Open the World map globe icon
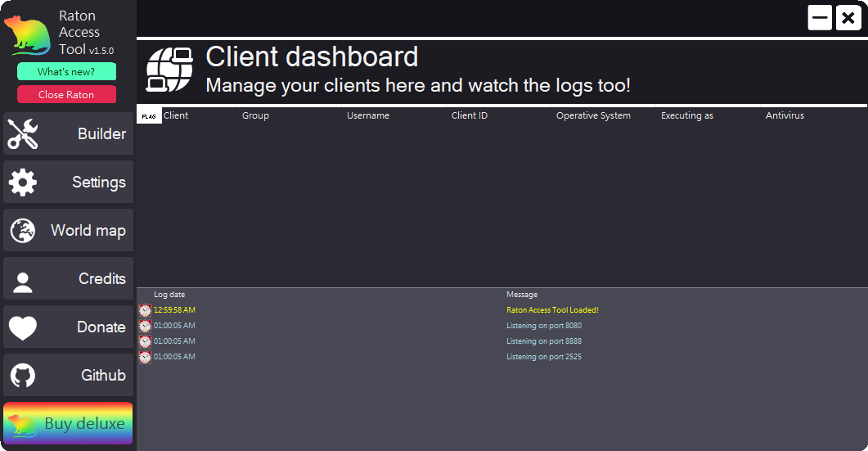Image resolution: width=868 pixels, height=451 pixels. tap(23, 231)
